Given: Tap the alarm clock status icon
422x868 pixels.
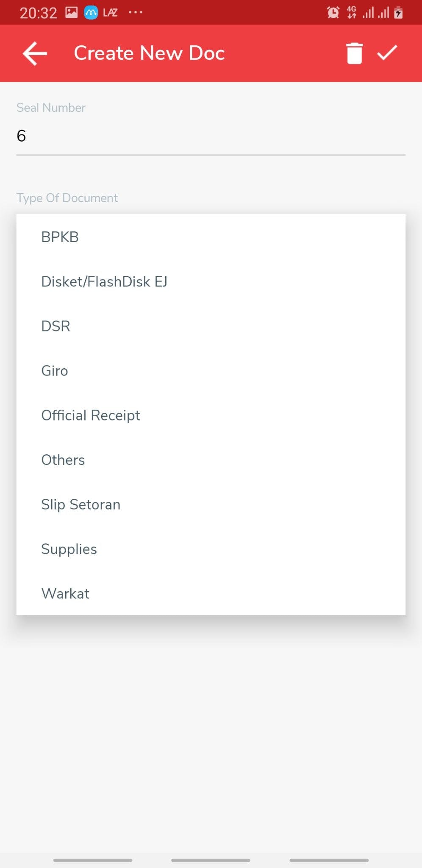Looking at the screenshot, I should [x=333, y=13].
